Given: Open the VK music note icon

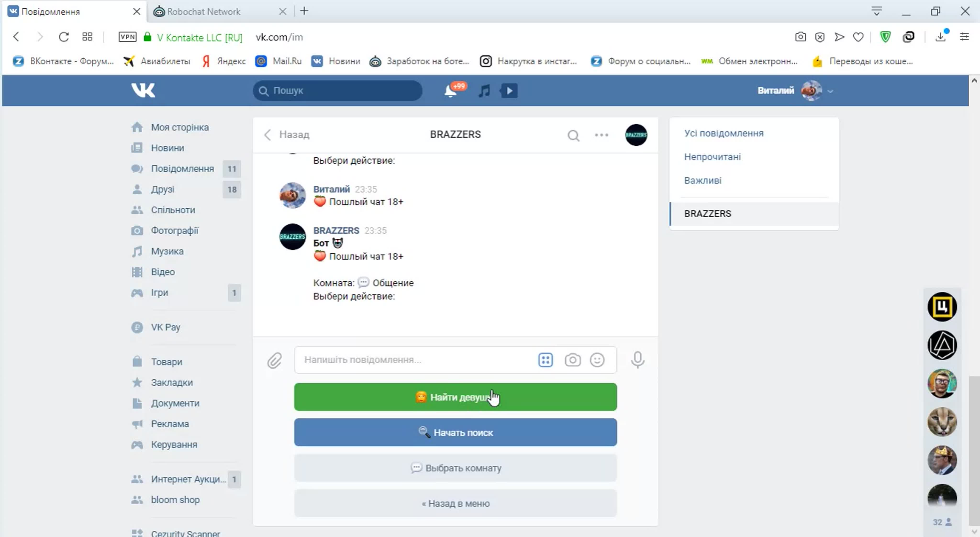Looking at the screenshot, I should click(x=484, y=91).
